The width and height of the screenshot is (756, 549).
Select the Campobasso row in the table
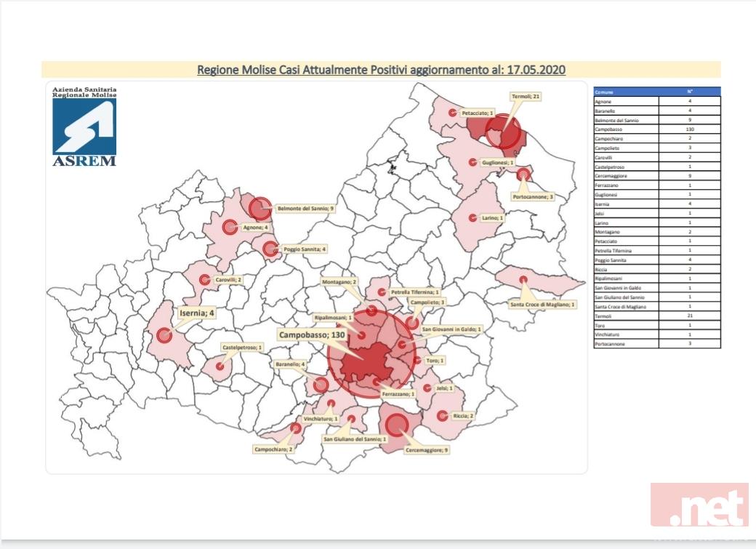[x=656, y=129]
